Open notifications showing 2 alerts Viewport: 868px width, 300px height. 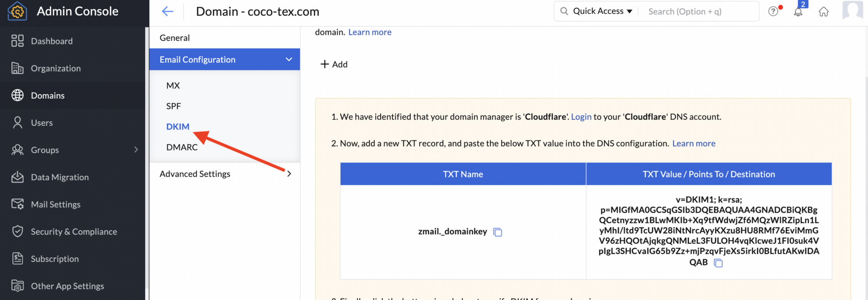point(798,12)
